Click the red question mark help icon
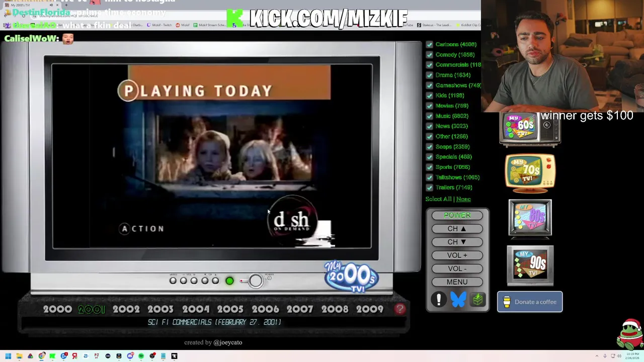The width and height of the screenshot is (644, 362). [x=400, y=309]
